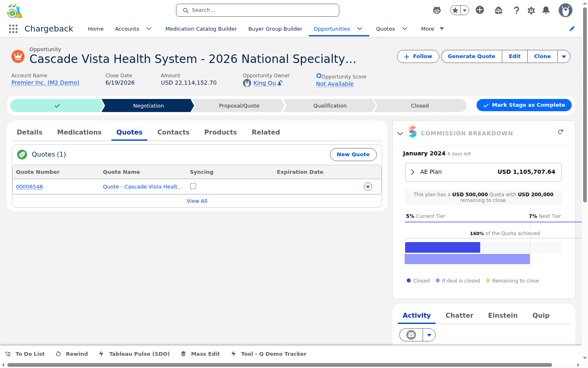The width and height of the screenshot is (588, 368).
Task: Click the global Search field
Action: click(258, 10)
